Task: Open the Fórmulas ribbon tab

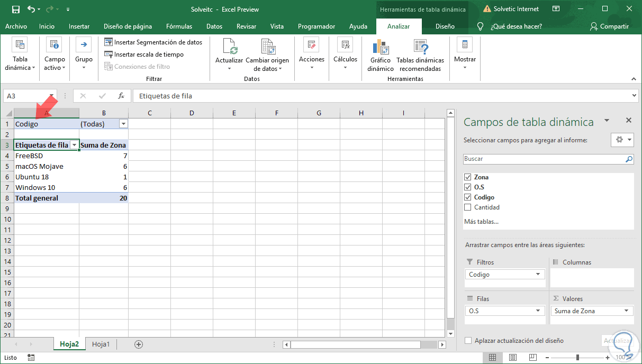Action: click(179, 26)
